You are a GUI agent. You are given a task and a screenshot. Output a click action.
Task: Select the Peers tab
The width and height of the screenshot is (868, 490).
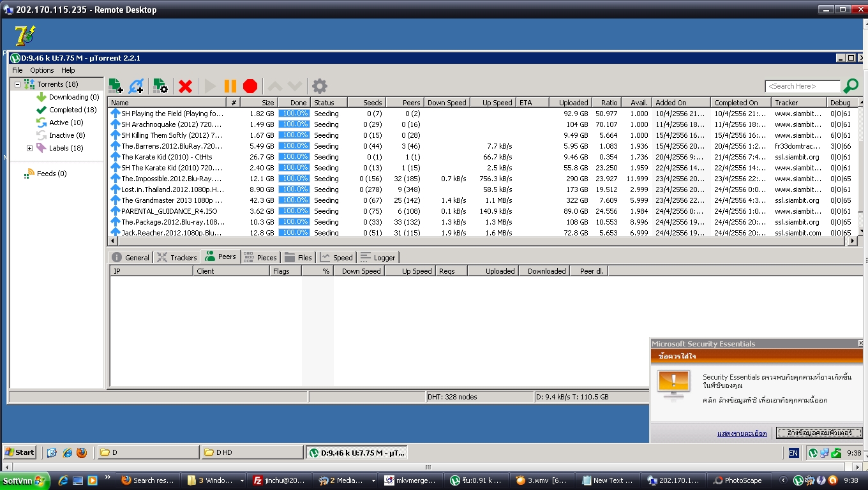(x=220, y=256)
